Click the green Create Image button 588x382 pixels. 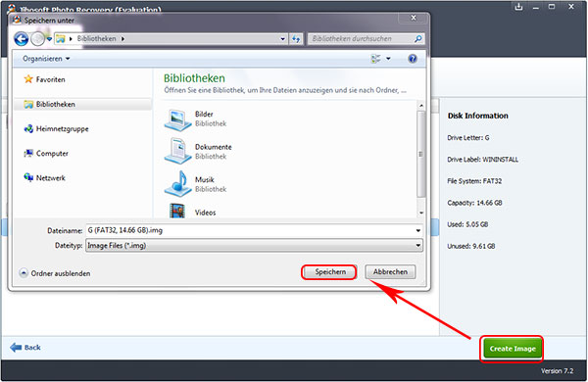[513, 349]
